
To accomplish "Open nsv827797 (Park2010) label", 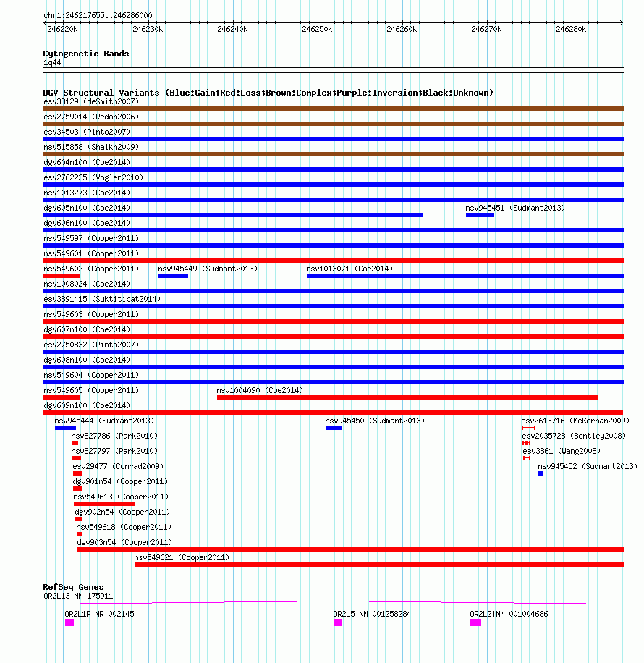I will pos(114,452).
